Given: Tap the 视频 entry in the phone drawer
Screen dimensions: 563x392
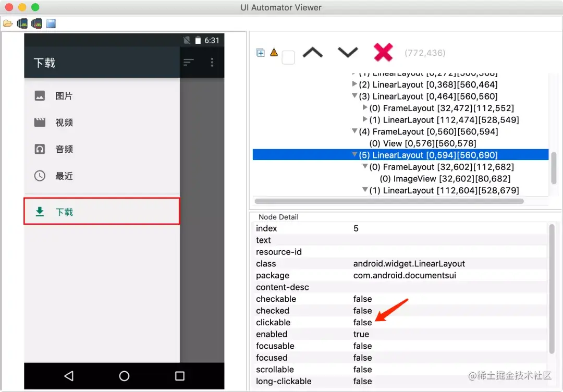Looking at the screenshot, I should (x=102, y=123).
